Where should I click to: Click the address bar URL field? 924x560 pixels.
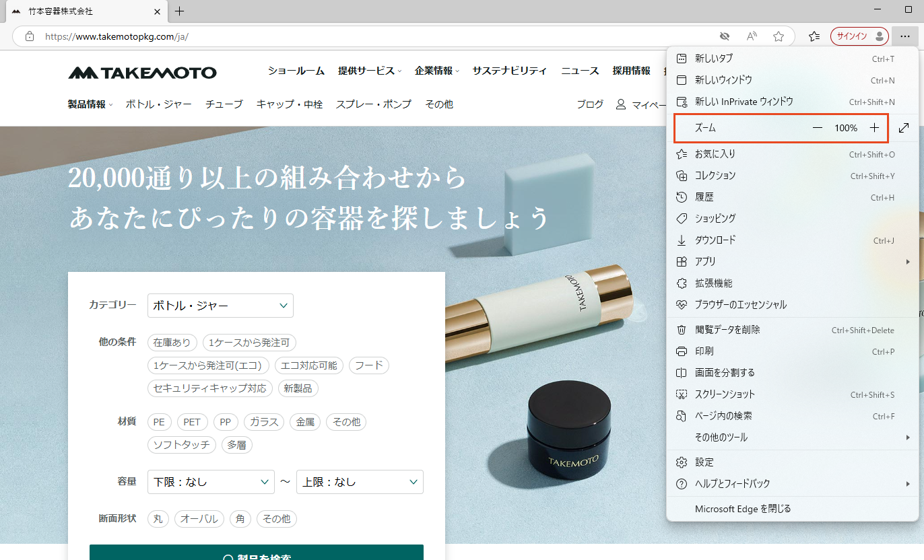[x=377, y=36]
